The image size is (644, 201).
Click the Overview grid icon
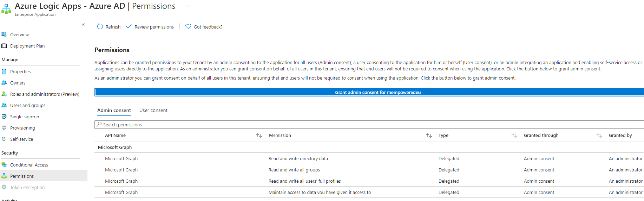point(4,34)
